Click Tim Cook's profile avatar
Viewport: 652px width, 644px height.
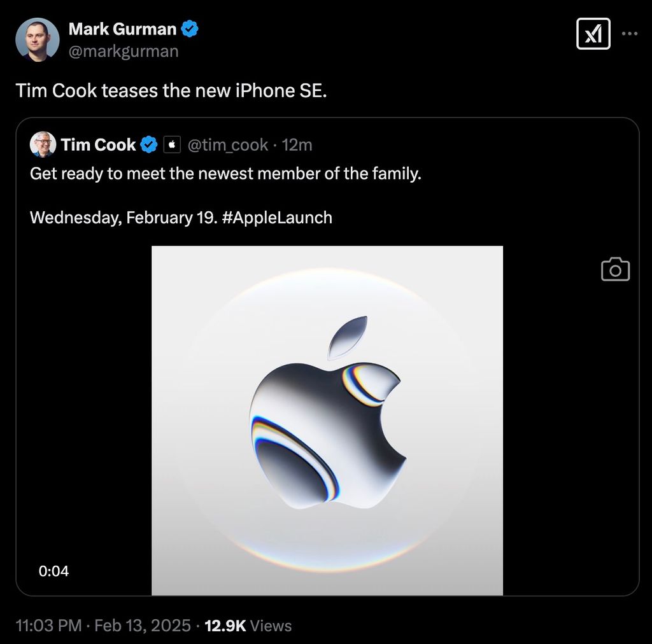43,144
